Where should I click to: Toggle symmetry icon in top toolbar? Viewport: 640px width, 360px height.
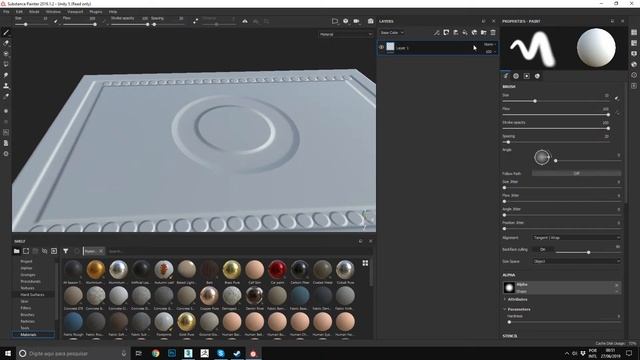pos(245,21)
